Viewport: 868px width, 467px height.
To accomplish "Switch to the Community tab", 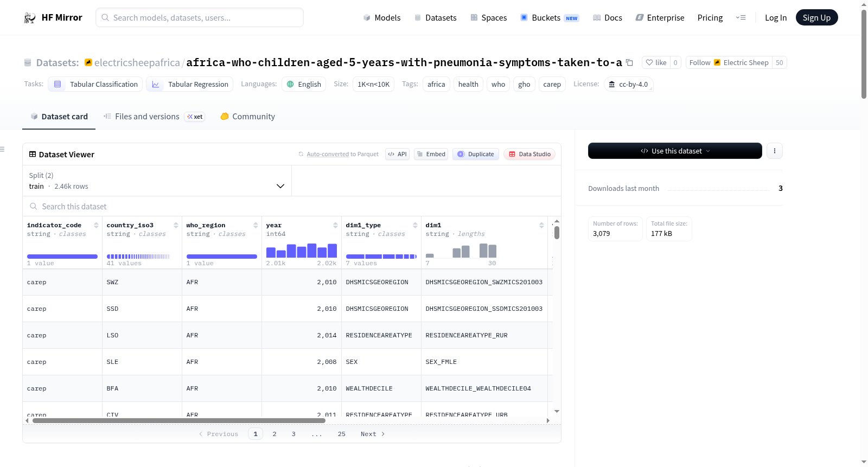I will click(247, 117).
